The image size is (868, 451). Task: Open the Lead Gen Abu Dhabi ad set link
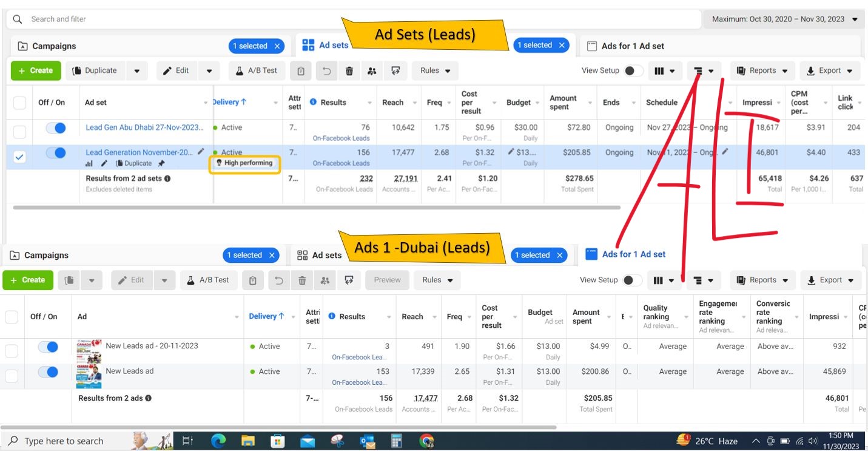(144, 128)
